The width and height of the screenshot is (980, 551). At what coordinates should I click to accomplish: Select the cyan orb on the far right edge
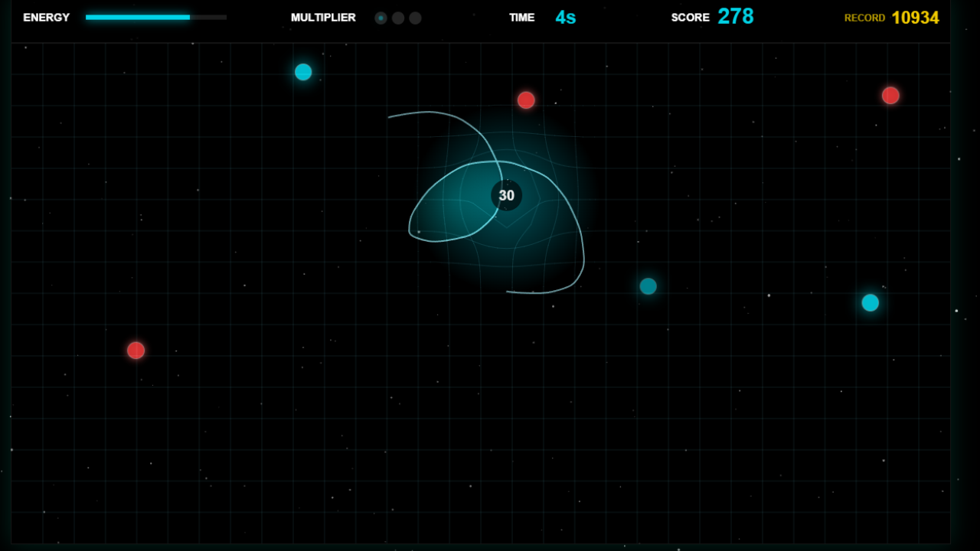click(870, 302)
